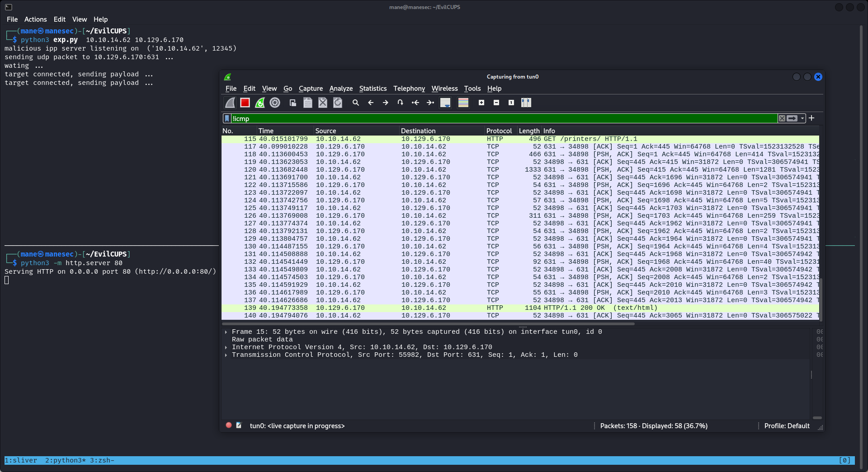Select packet number 126 row
This screenshot has height=472, width=868.
coord(520,216)
